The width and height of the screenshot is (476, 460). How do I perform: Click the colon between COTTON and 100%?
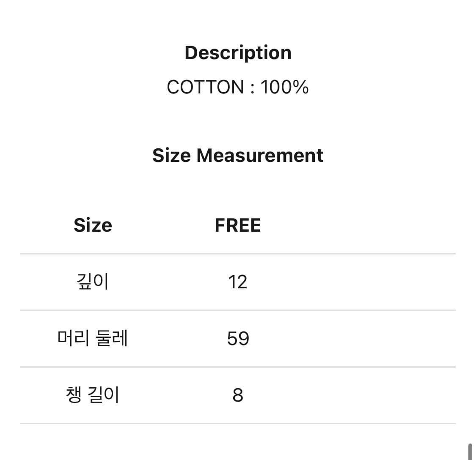[252, 88]
